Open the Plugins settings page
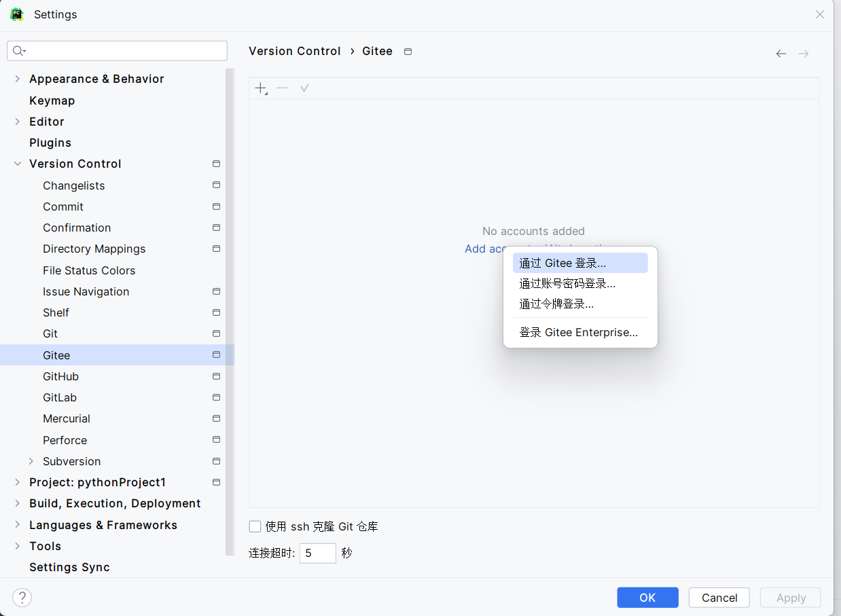 point(50,143)
